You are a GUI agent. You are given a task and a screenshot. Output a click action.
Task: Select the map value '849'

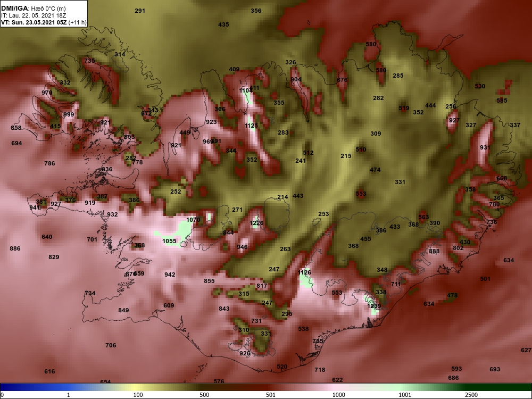point(123,310)
